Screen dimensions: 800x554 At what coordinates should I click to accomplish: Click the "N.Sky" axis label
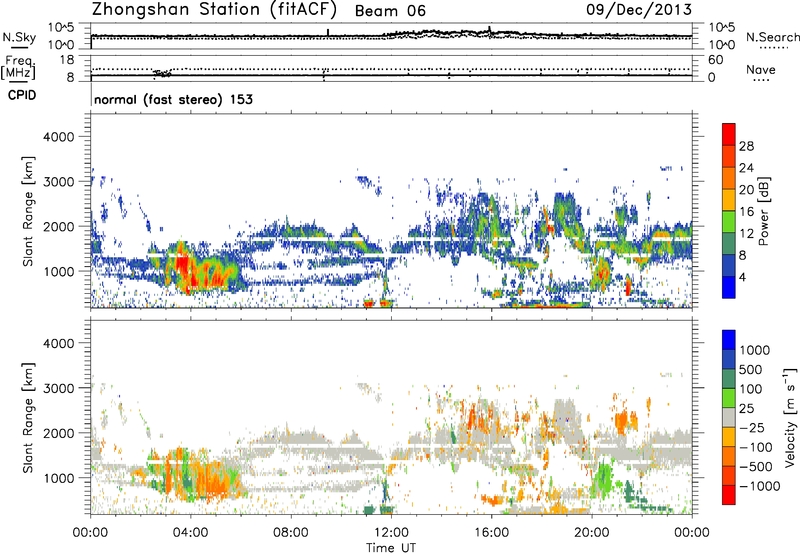19,37
